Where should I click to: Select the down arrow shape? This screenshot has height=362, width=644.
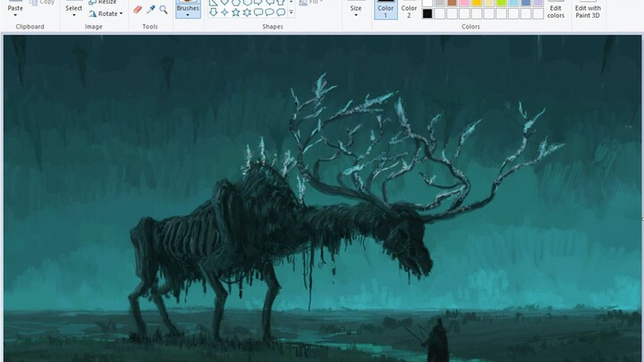(213, 13)
